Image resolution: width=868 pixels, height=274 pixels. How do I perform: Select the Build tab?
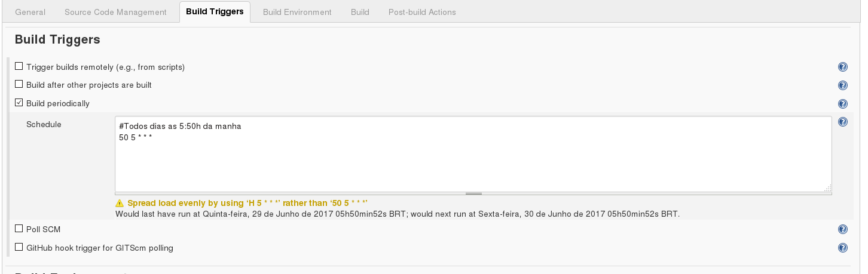tap(360, 12)
